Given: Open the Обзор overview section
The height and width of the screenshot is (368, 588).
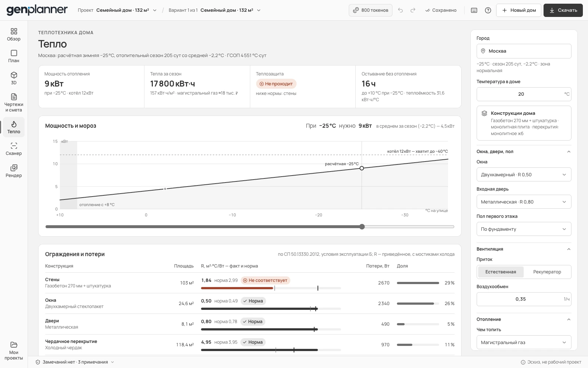Looking at the screenshot, I should pos(14,35).
